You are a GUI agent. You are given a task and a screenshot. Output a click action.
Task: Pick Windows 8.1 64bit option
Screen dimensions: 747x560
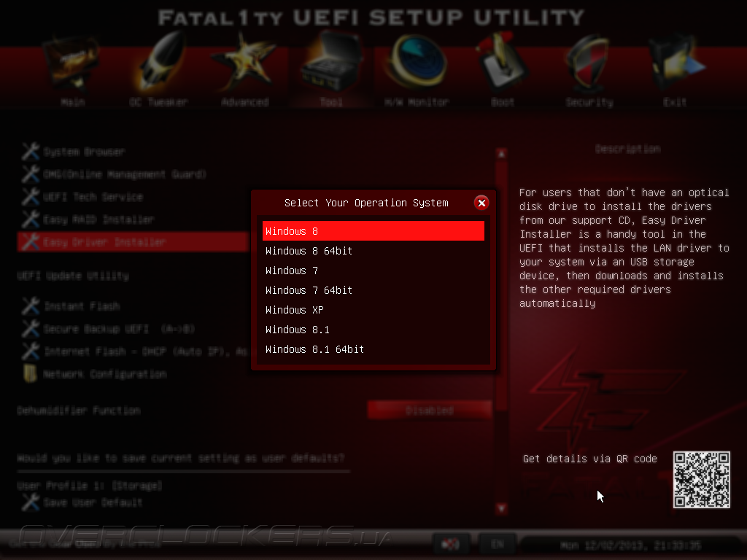click(373, 349)
